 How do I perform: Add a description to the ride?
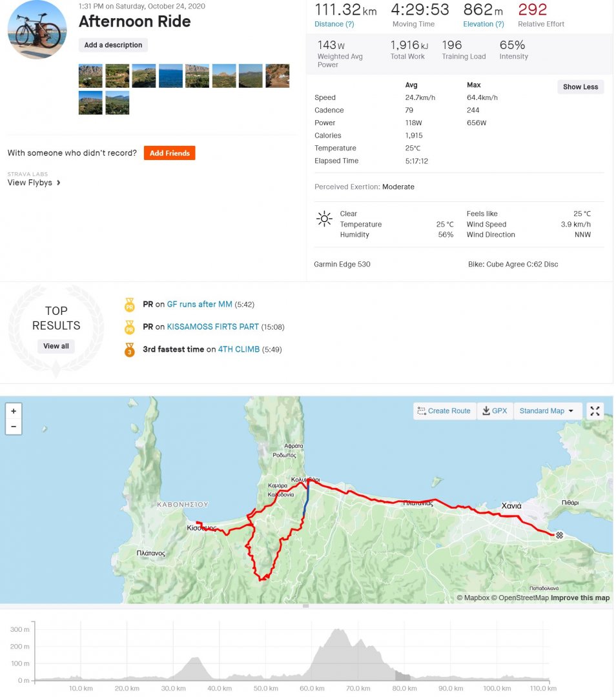[x=113, y=45]
